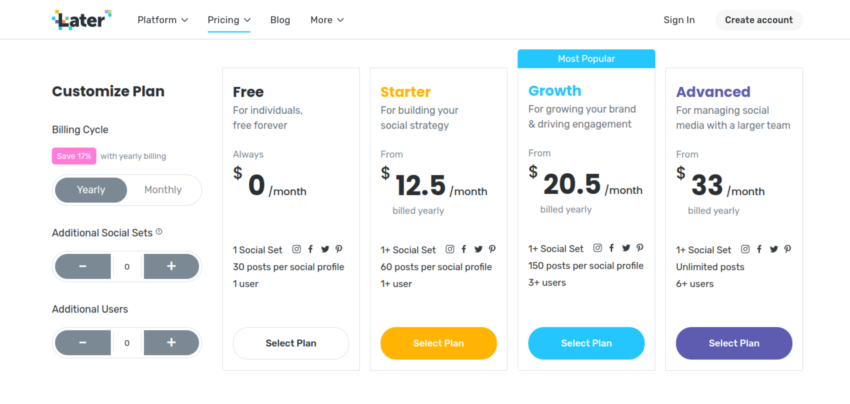Viewport: 850px width, 404px height.
Task: Decrease Additional Users count
Action: point(82,343)
